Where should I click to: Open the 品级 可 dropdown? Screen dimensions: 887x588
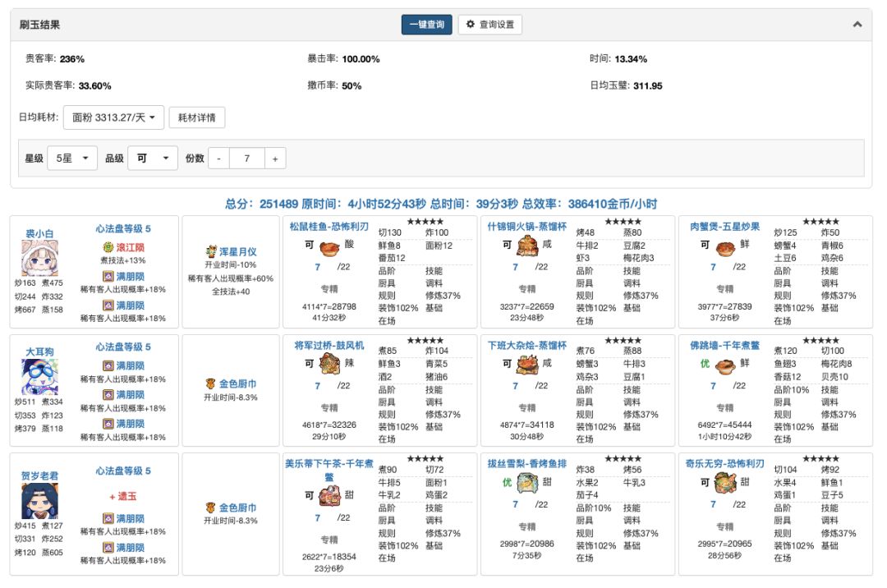tap(153, 158)
